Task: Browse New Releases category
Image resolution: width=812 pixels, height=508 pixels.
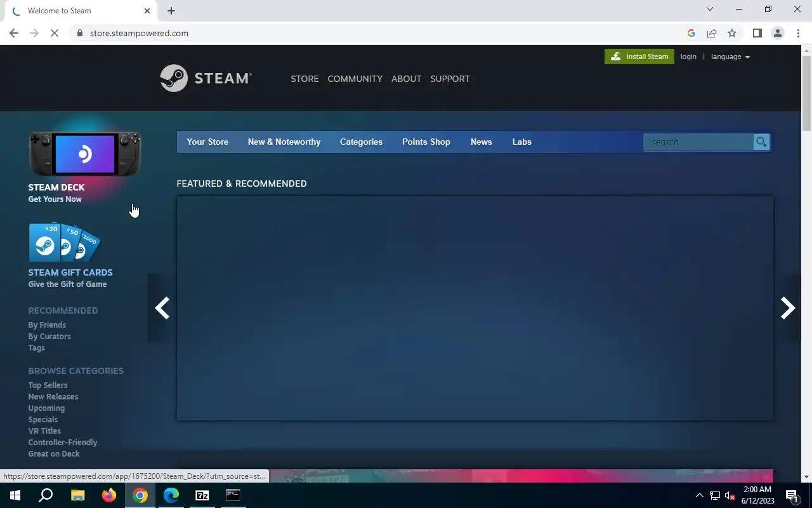Action: [53, 396]
